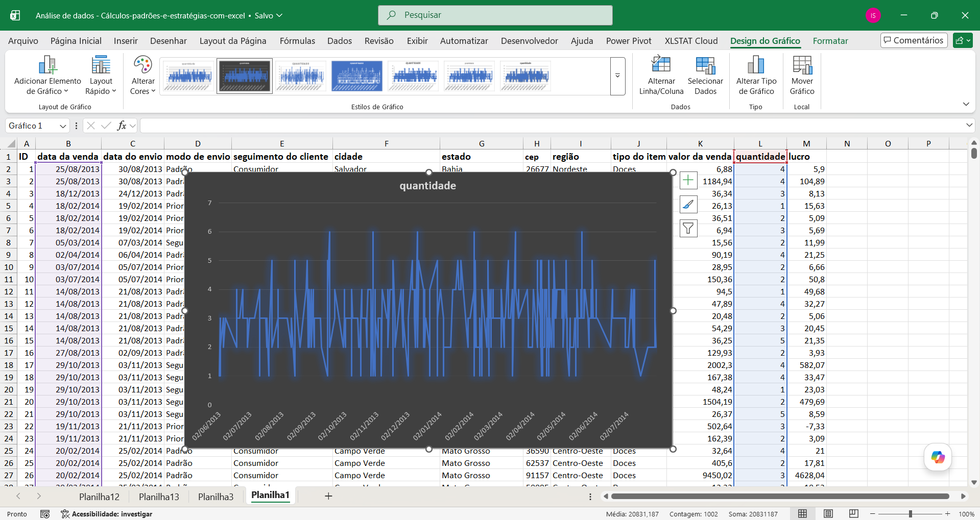The image size is (980, 520).
Task: Switch to Planilha13 sheet
Action: pos(159,497)
